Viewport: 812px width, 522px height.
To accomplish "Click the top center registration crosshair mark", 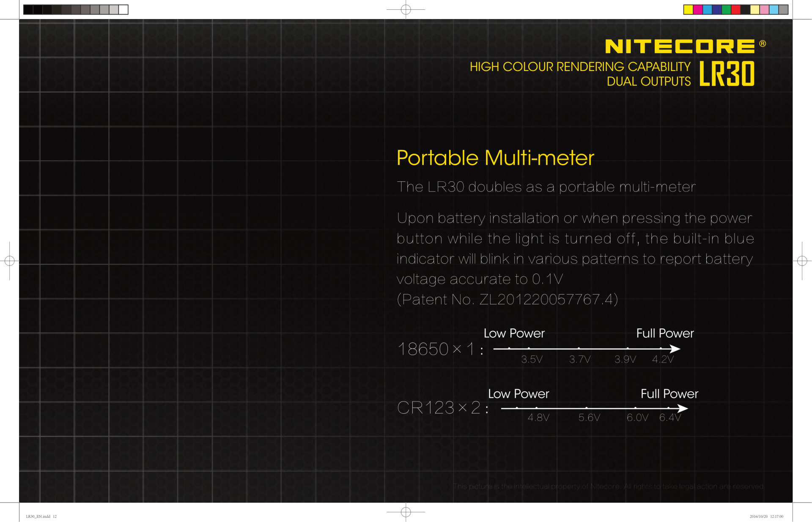I will click(x=406, y=9).
